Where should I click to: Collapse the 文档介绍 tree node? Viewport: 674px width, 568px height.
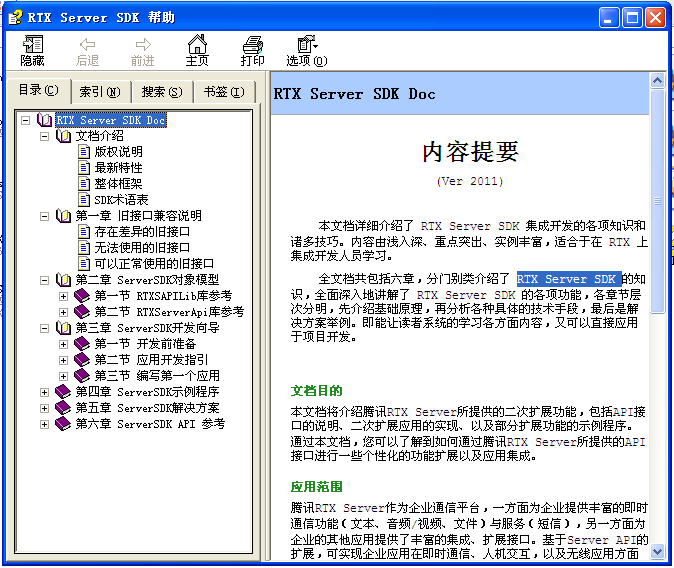pyautogui.click(x=44, y=136)
